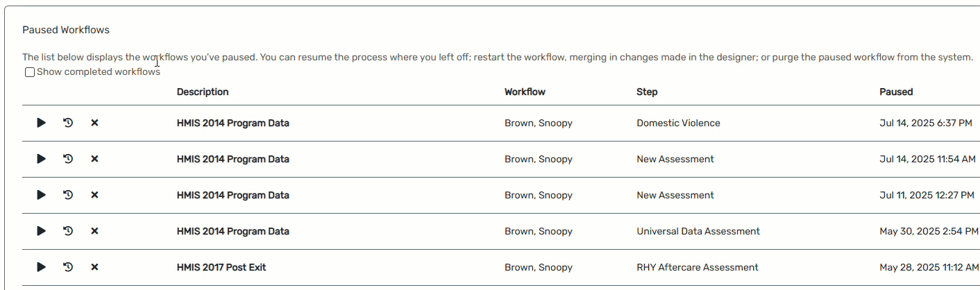Select the Paused column header
The width and height of the screenshot is (980, 290).
coord(896,92)
